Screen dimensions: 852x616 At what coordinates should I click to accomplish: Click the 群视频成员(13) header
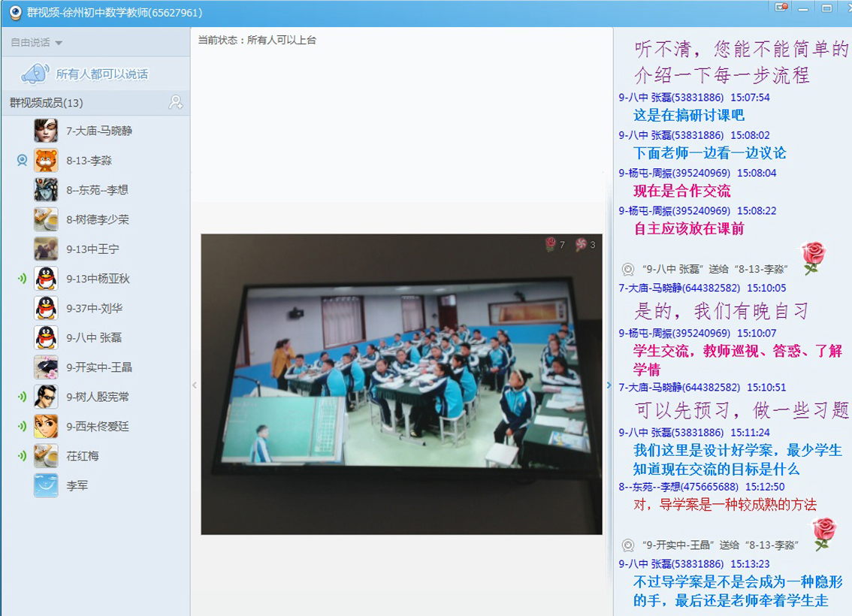[47, 102]
